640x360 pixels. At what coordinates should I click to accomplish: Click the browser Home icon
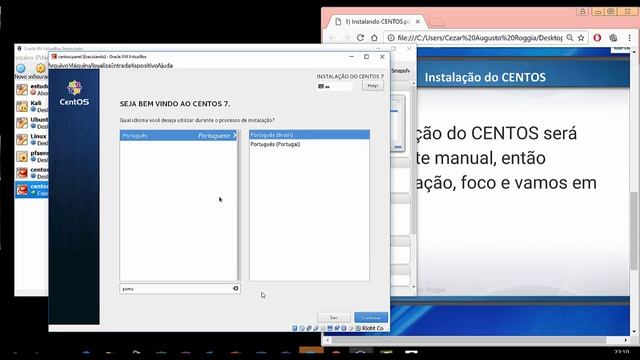(x=374, y=38)
